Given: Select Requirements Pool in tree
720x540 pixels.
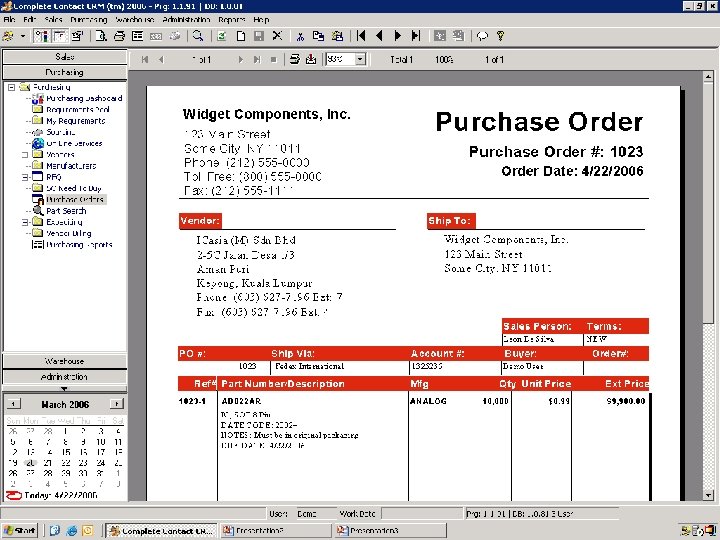Looking at the screenshot, I should pyautogui.click(x=78, y=110).
